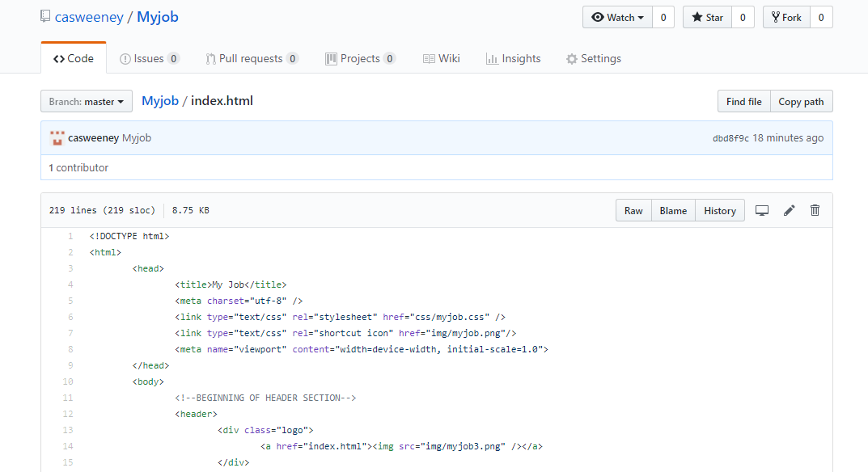Viewport: 868px width, 472px height.
Task: Fork the Myjob repository
Action: [x=786, y=17]
